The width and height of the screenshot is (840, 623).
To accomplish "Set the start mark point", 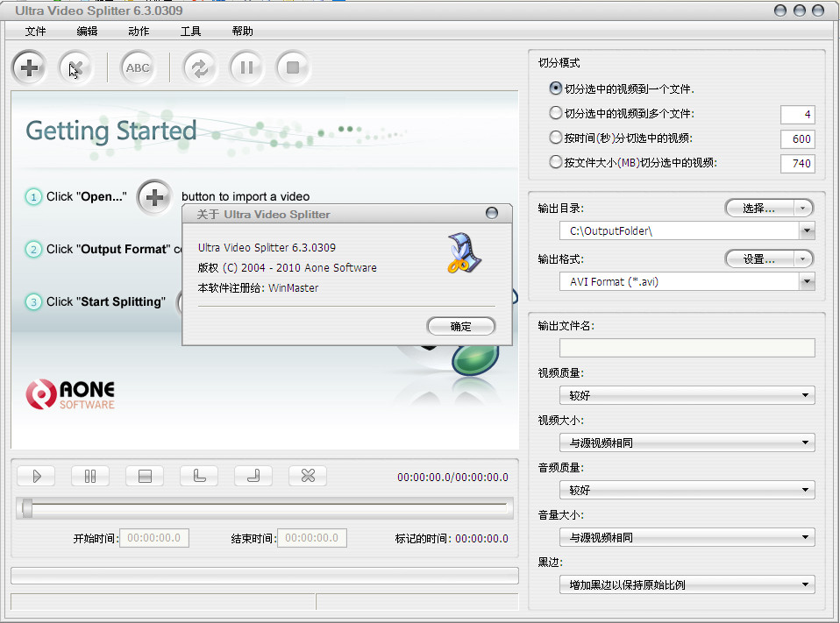I will click(x=199, y=476).
